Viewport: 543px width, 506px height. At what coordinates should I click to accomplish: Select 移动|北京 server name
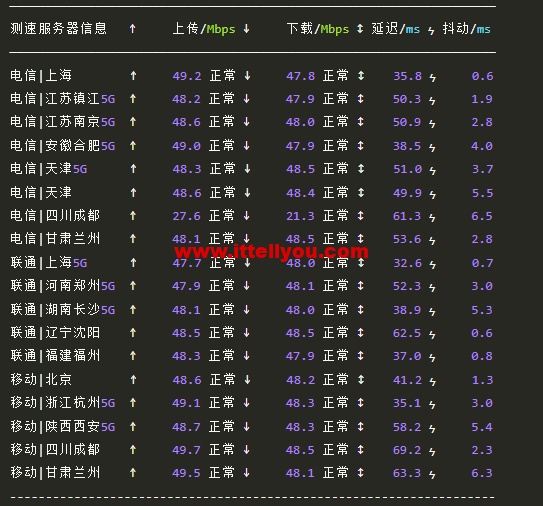tap(41, 380)
